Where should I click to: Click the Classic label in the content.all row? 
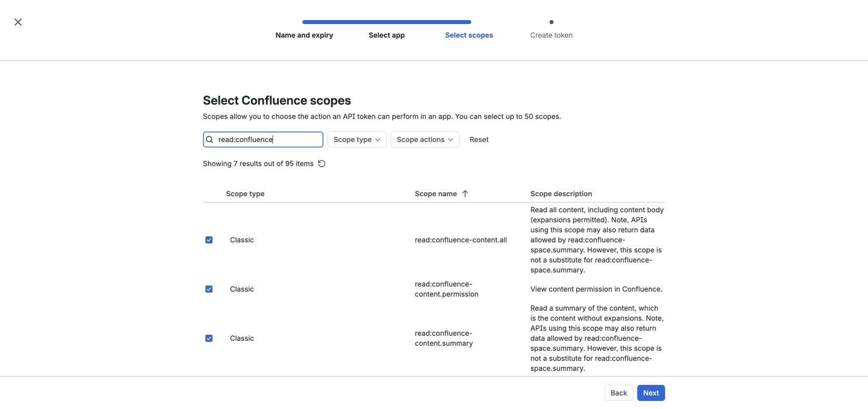tap(242, 240)
